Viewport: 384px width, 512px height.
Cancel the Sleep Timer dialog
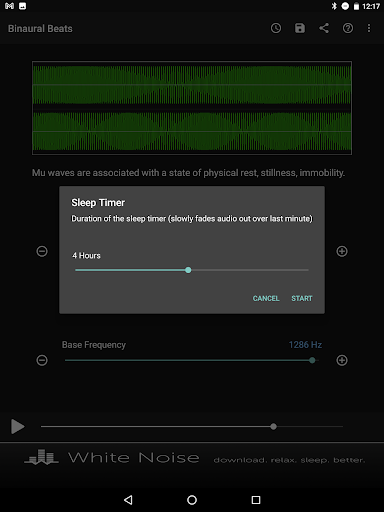coord(266,298)
